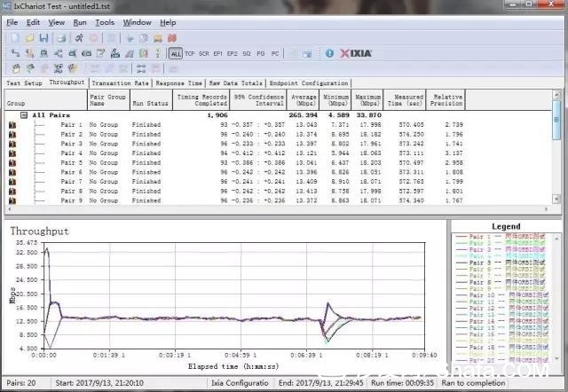The height and width of the screenshot is (392, 568).
Task: Toggle the ALL pairs filter button
Action: tap(176, 53)
